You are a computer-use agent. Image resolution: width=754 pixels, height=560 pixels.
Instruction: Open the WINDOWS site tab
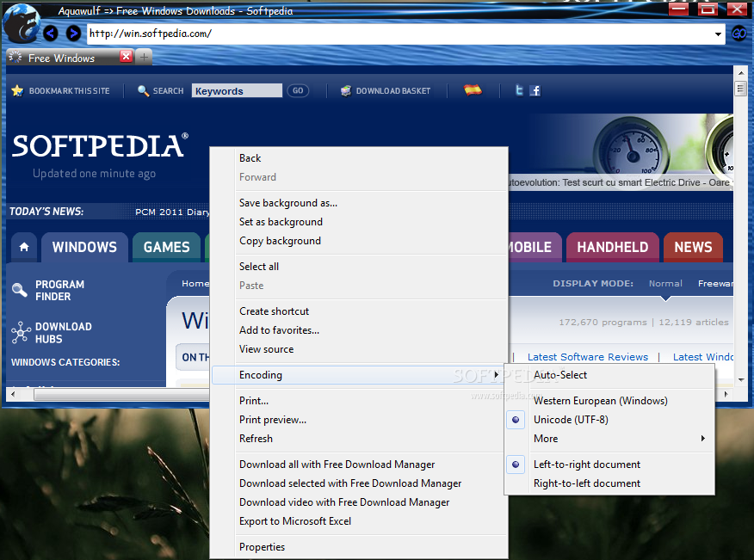click(x=84, y=247)
